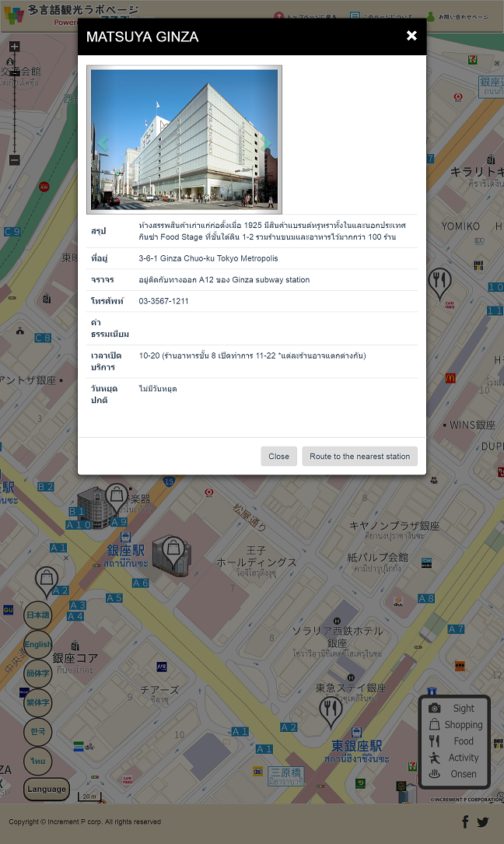Screen dimensions: 504x844
Task: Click the 多言語観光ラボページ site logo
Action: click(x=70, y=15)
